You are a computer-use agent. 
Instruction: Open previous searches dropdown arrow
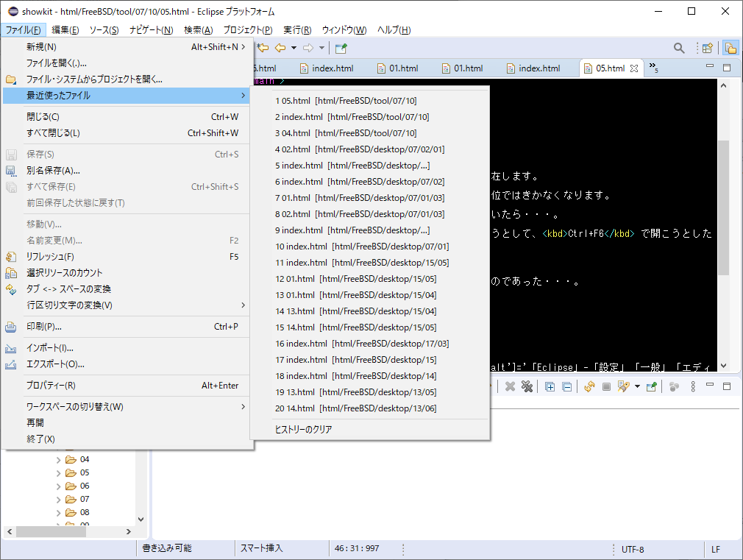637,386
